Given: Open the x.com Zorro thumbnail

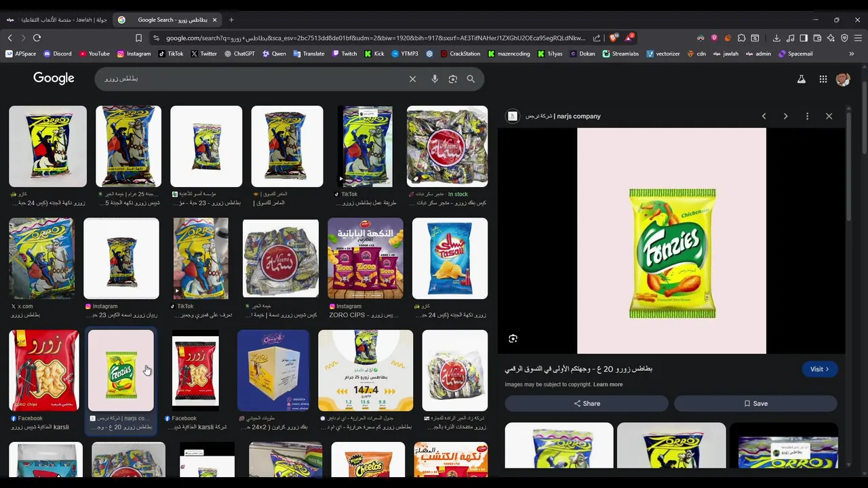Looking at the screenshot, I should click(x=41, y=258).
